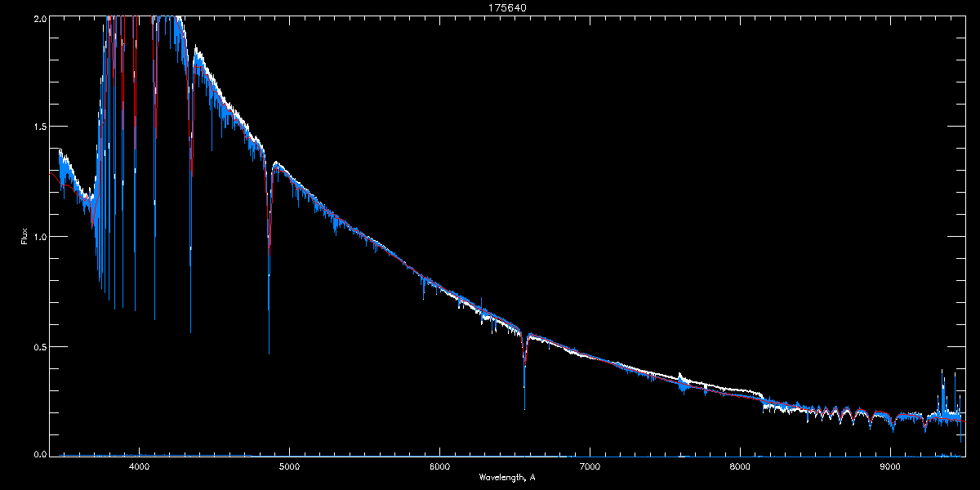Click the 1.5 flux axis label

[x=39, y=127]
